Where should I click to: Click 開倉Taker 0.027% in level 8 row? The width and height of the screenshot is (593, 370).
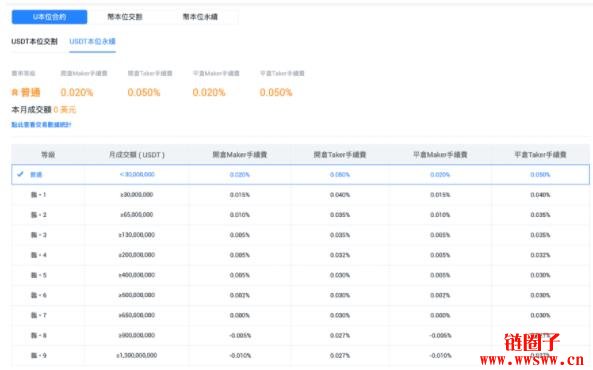pyautogui.click(x=340, y=336)
